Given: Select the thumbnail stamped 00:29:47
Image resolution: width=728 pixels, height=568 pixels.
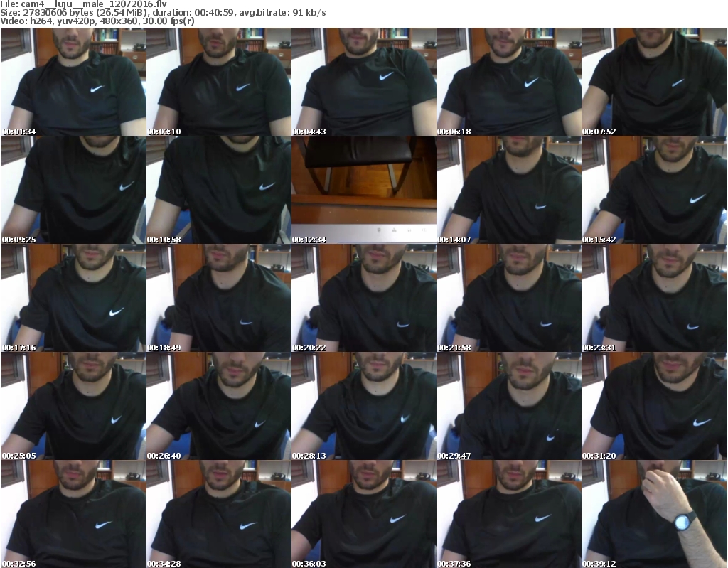Looking at the screenshot, I should [x=509, y=406].
